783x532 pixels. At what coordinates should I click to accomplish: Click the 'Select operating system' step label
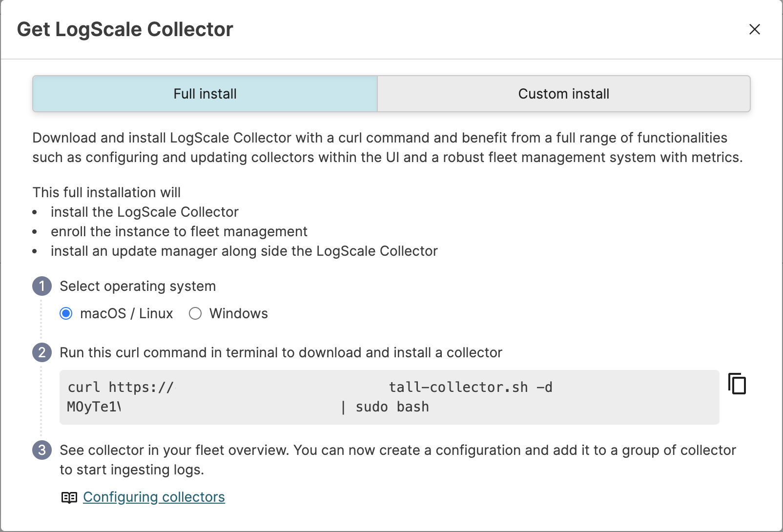(x=138, y=286)
